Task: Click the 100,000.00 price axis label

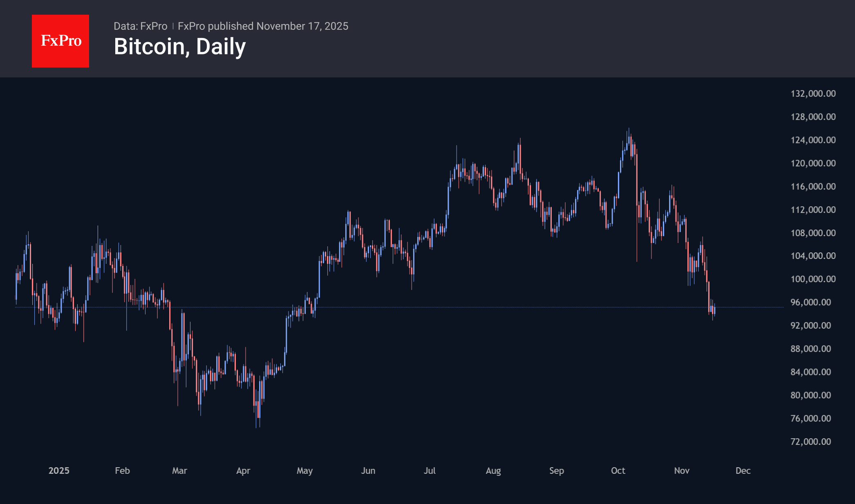Action: (x=813, y=279)
